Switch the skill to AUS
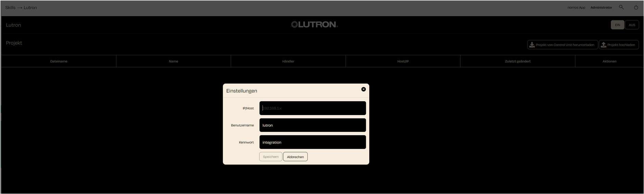The image size is (644, 194). tap(632, 25)
